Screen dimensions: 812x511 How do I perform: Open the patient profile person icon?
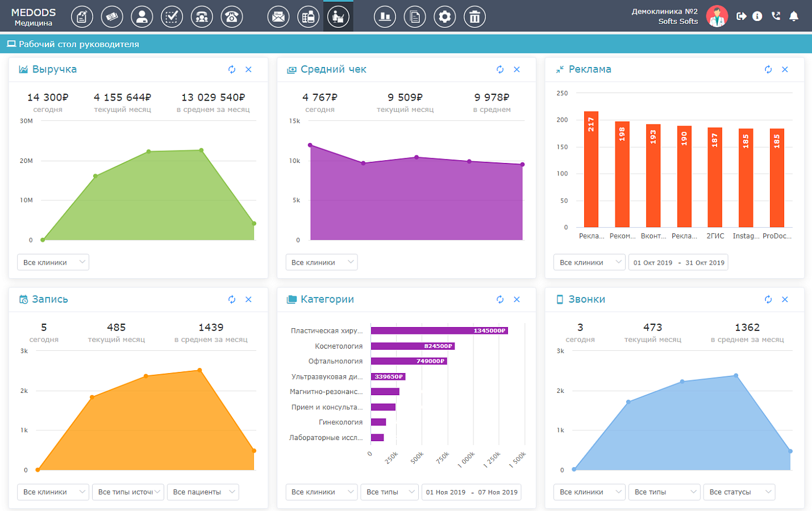point(141,16)
